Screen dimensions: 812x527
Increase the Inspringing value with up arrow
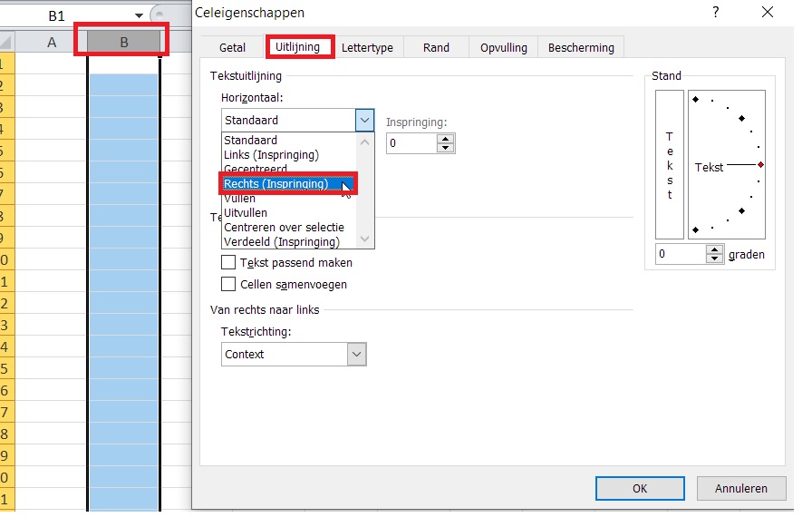(445, 139)
